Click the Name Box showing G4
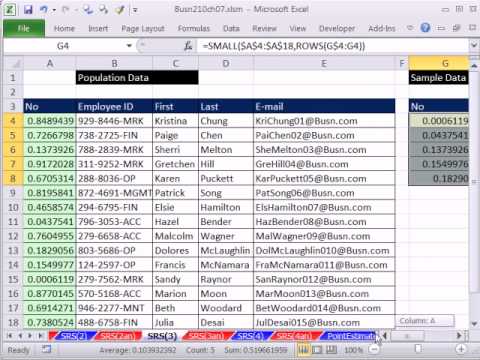The height and width of the screenshot is (360, 480). tap(63, 46)
